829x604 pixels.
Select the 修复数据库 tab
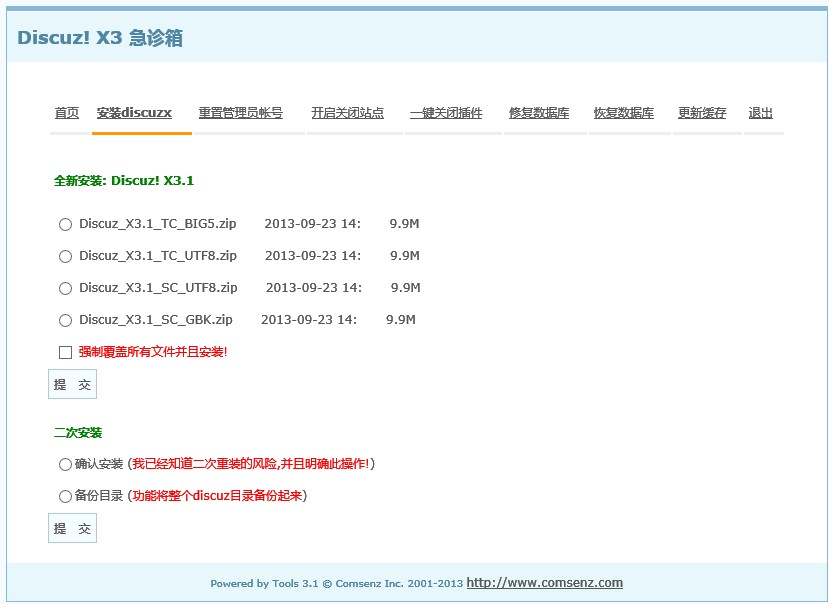pyautogui.click(x=539, y=113)
